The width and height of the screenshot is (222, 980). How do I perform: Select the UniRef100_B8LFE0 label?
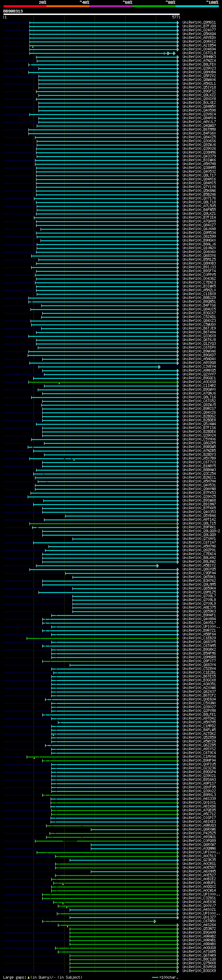pyautogui.click(x=199, y=65)
